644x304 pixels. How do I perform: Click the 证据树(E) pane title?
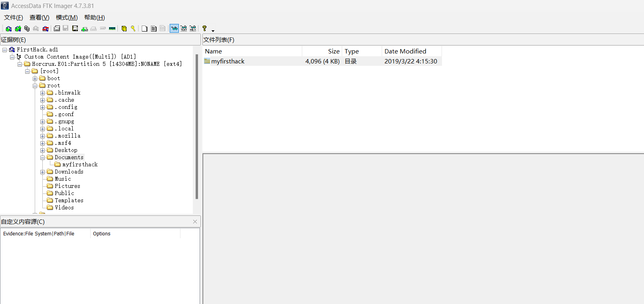(x=13, y=40)
